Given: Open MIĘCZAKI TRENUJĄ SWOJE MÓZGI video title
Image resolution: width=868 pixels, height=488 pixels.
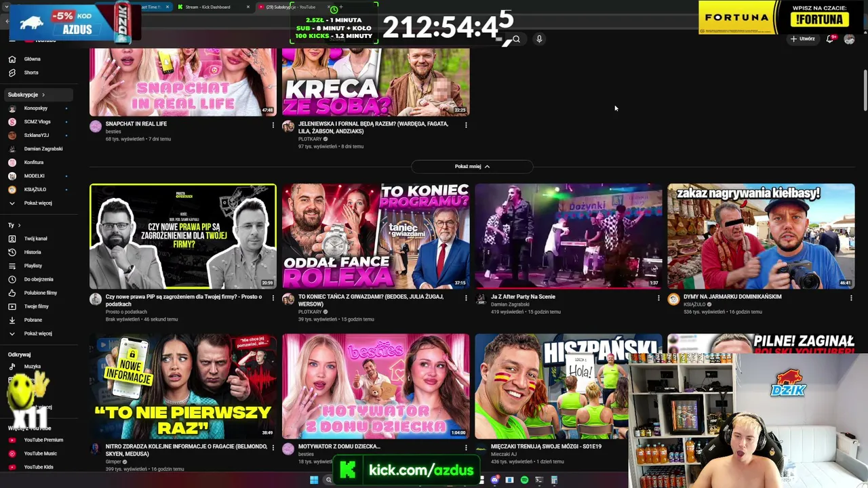Looking at the screenshot, I should pos(546,447).
